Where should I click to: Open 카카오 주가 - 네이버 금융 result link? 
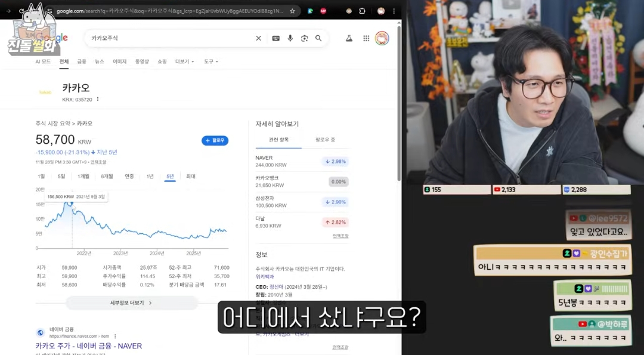point(89,346)
